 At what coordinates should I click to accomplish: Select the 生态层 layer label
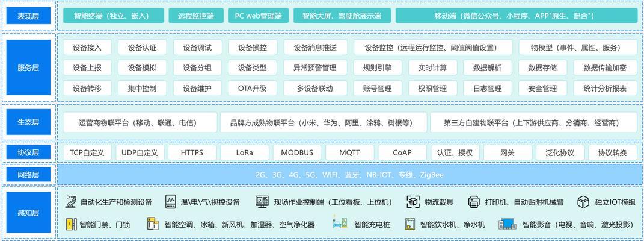point(28,122)
